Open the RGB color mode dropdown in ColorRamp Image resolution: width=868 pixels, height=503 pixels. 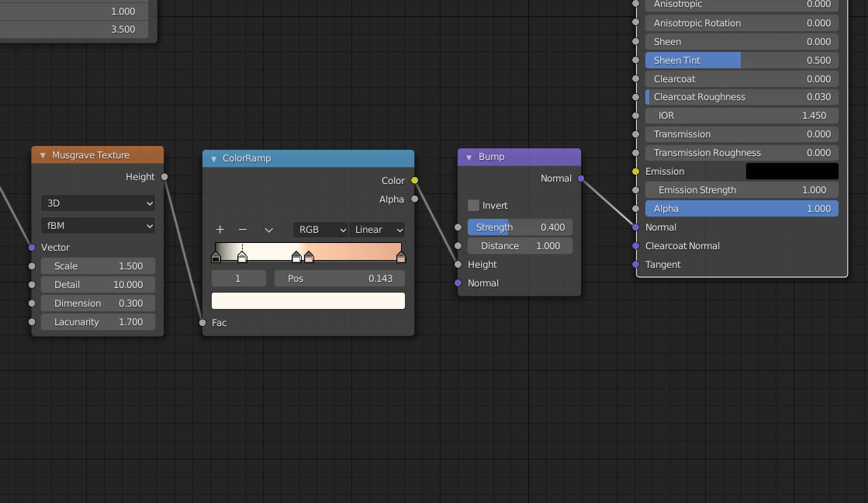320,230
